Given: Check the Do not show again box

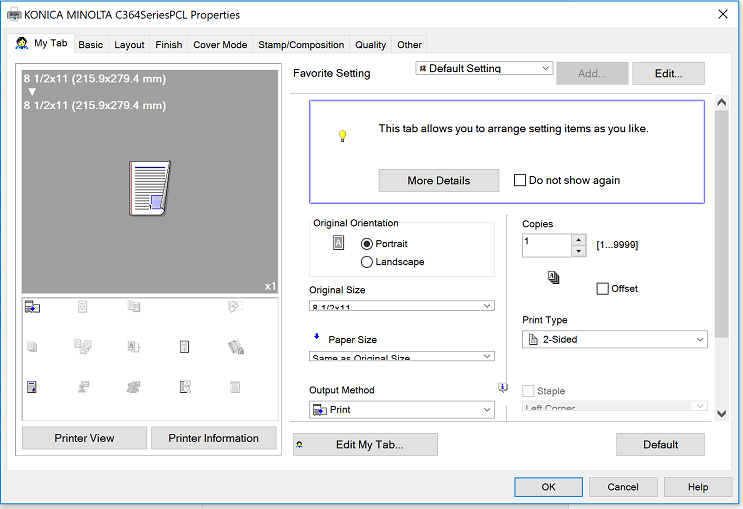Looking at the screenshot, I should 520,180.
